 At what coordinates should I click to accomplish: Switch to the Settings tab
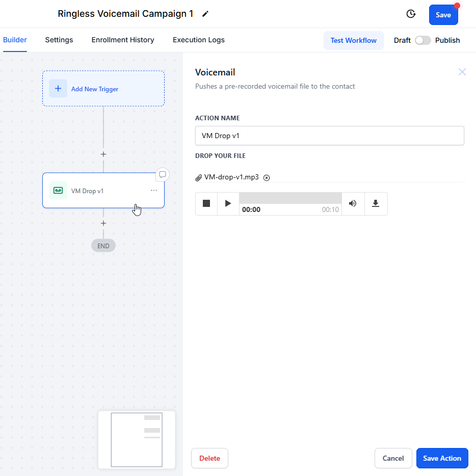tap(59, 40)
